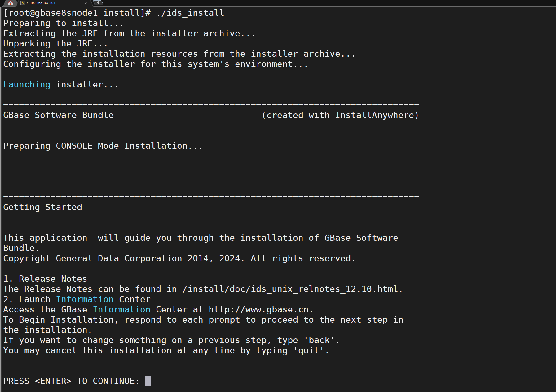This screenshot has height=392, width=556.
Task: Click 'Configuring the installer' line
Action: (x=156, y=64)
